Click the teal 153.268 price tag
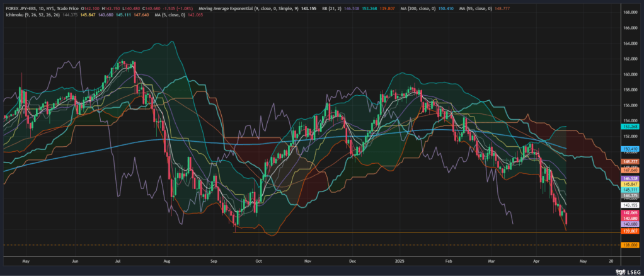Screen dimensions: 644x276 click(630, 127)
